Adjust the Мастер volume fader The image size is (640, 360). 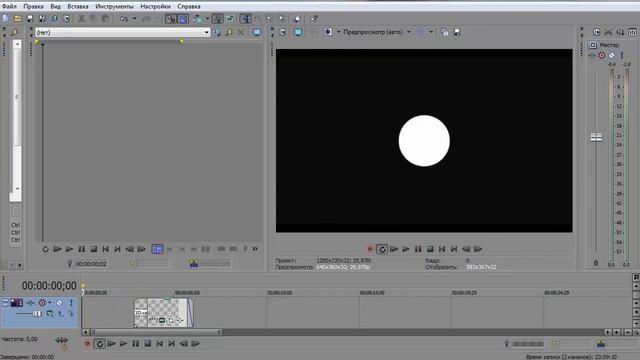click(596, 138)
